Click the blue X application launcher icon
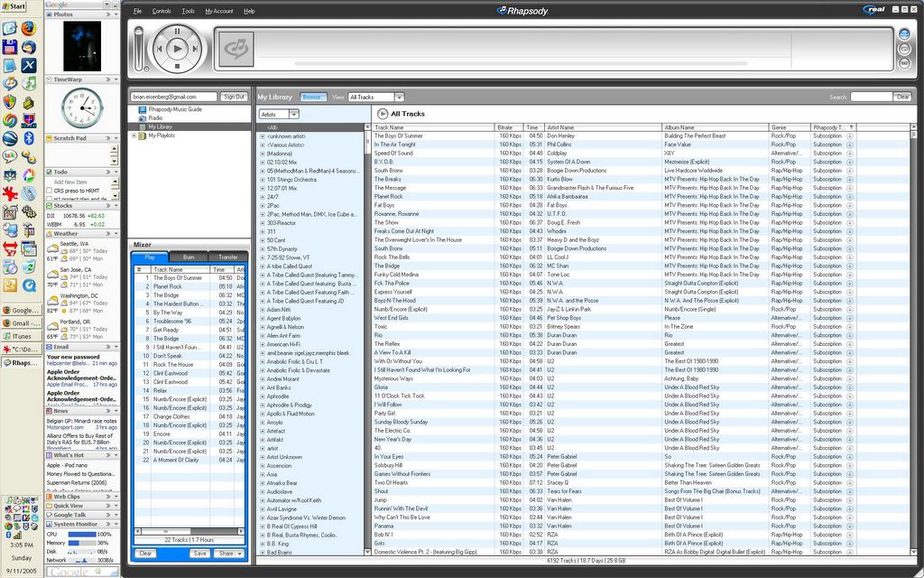The height and width of the screenshot is (578, 924). 28,65
